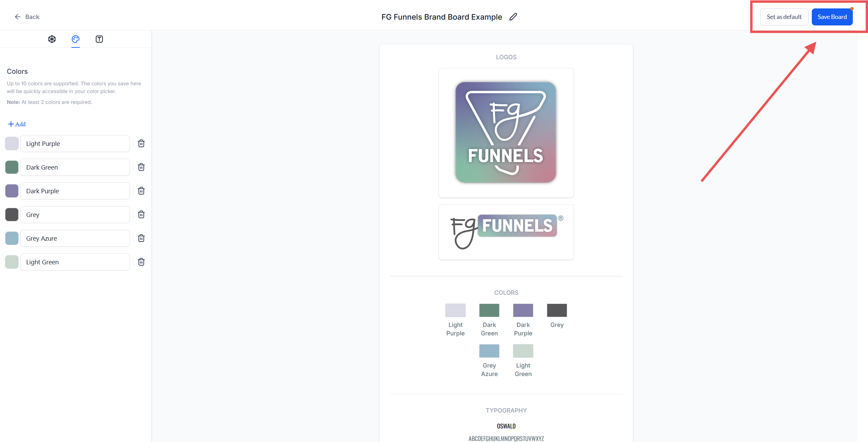Save the board with Save Board

832,17
